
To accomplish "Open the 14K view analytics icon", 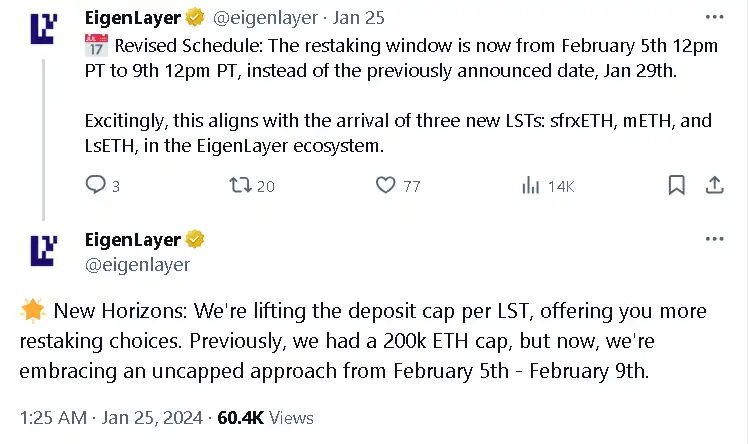I will (x=531, y=185).
